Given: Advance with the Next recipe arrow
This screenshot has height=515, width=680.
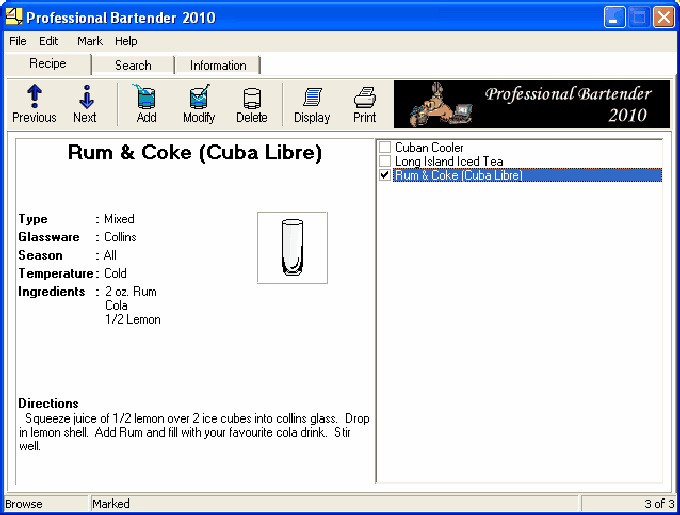Looking at the screenshot, I should pyautogui.click(x=85, y=104).
